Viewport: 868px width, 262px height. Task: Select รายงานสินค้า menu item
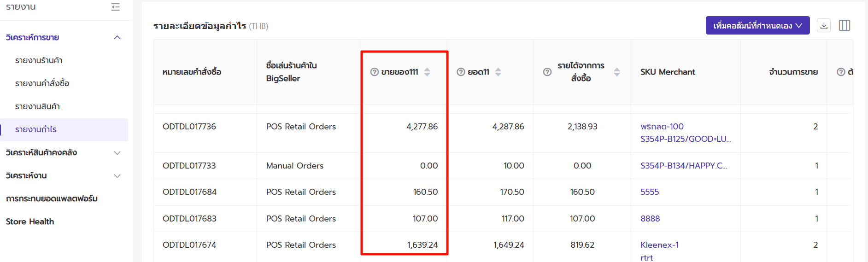pyautogui.click(x=37, y=106)
